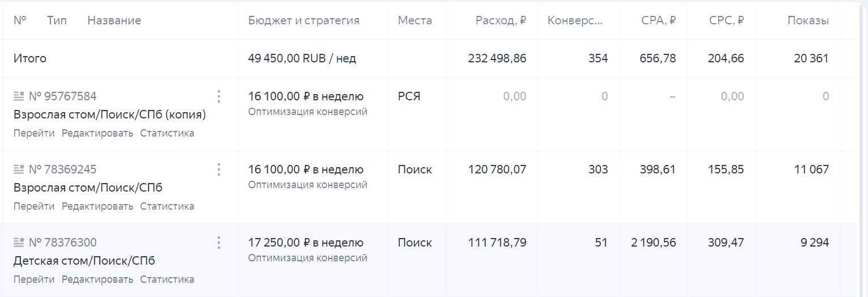Screen dimensions: 868x297
Task: Sort table by Расход, ₽ column
Action: click(x=501, y=21)
